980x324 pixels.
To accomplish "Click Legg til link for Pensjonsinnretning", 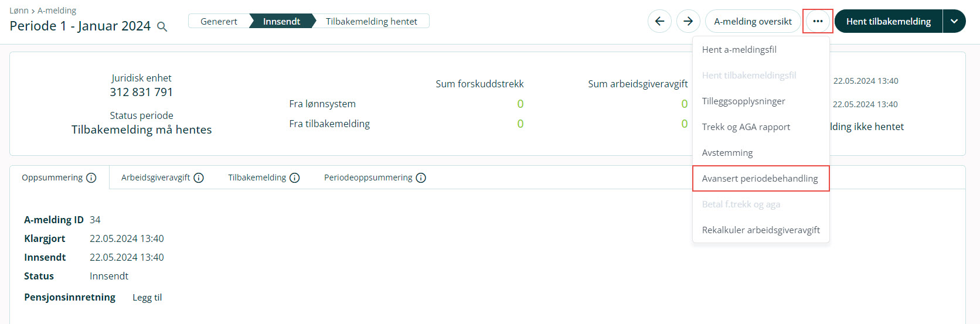I will click(147, 298).
